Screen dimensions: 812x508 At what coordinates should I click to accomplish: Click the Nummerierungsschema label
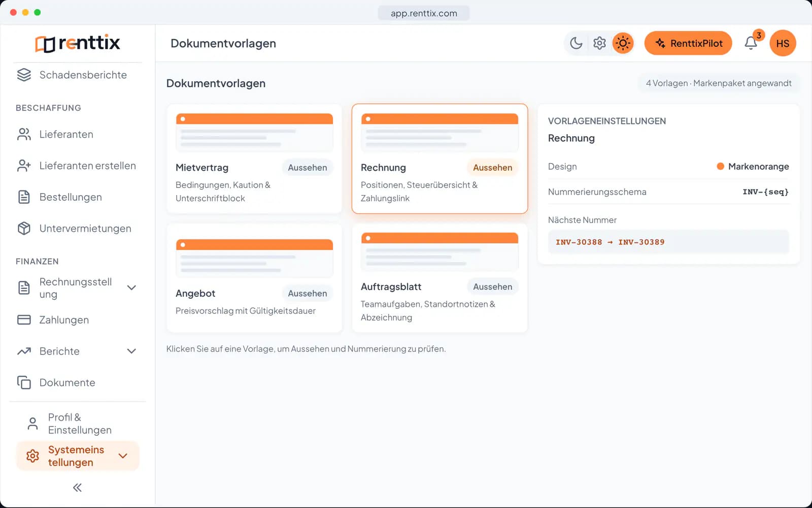point(597,192)
